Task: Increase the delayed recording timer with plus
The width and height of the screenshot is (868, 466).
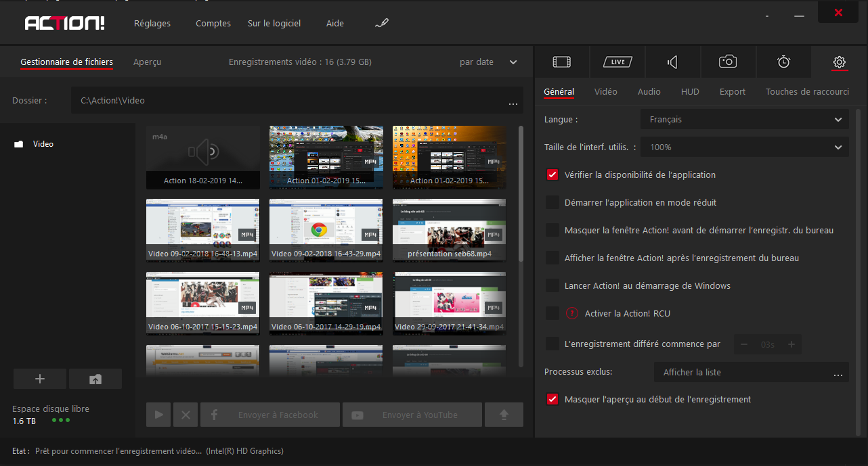Action: point(791,344)
